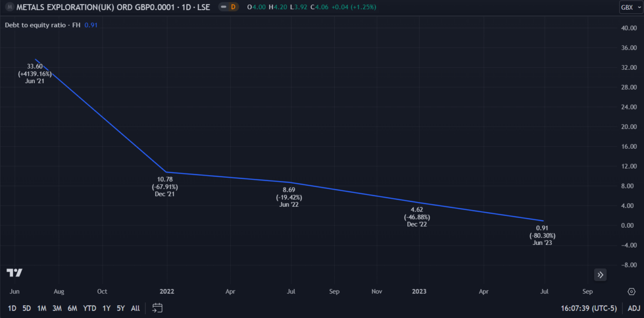
Task: Select the 1Y time range
Action: point(106,308)
